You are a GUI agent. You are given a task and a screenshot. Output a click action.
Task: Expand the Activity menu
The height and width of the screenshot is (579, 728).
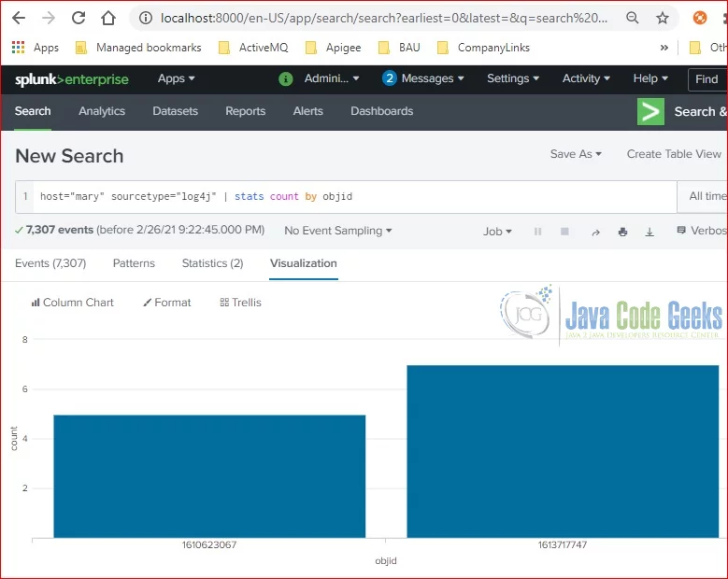(586, 78)
